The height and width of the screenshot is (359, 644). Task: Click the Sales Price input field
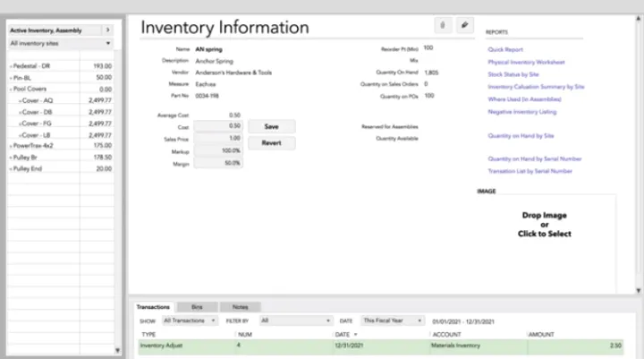pyautogui.click(x=219, y=138)
